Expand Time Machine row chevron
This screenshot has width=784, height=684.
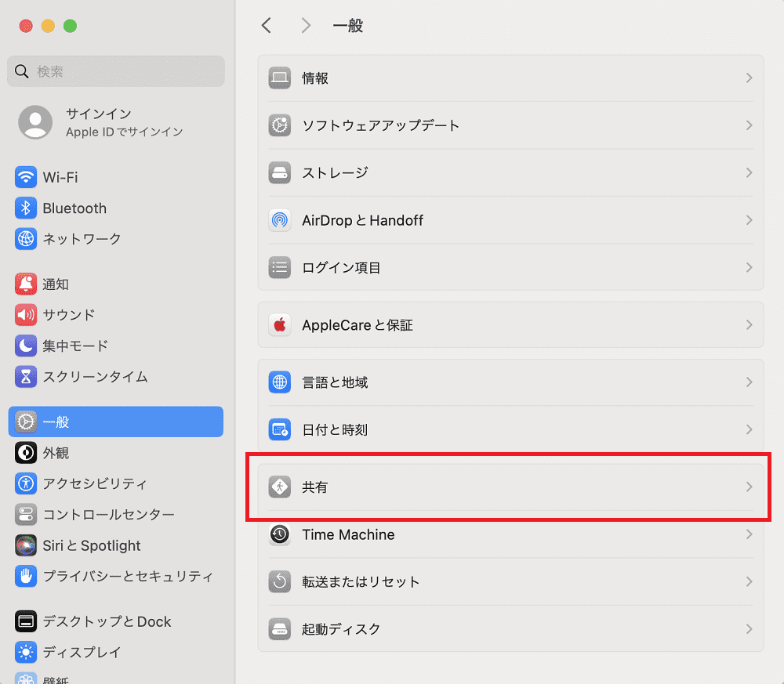(749, 534)
